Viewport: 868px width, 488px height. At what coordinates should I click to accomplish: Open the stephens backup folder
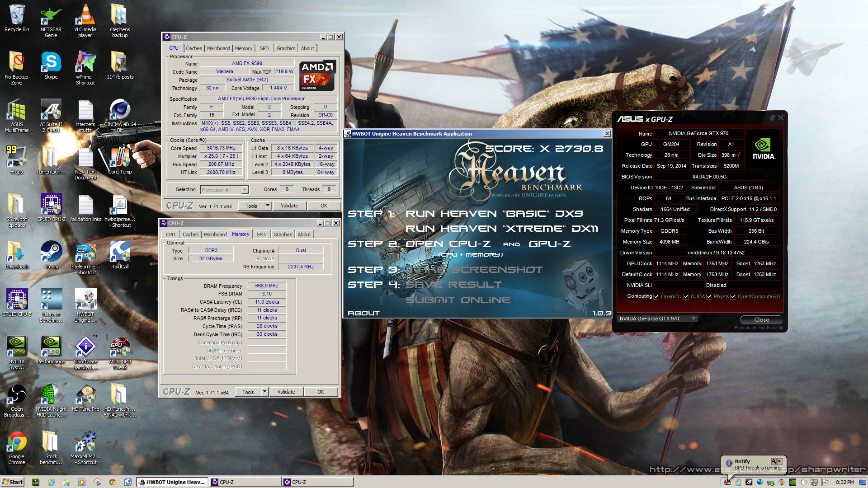point(119,21)
